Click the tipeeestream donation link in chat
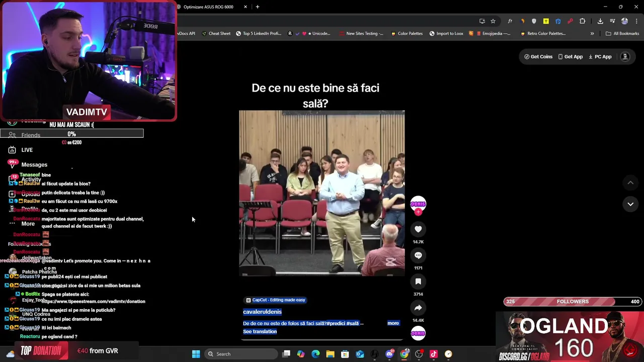 pos(93,302)
